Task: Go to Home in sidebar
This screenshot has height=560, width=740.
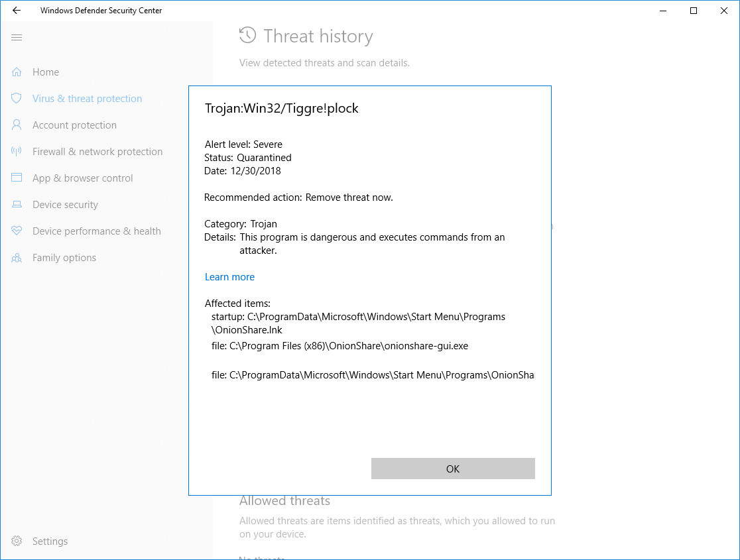Action: point(46,72)
